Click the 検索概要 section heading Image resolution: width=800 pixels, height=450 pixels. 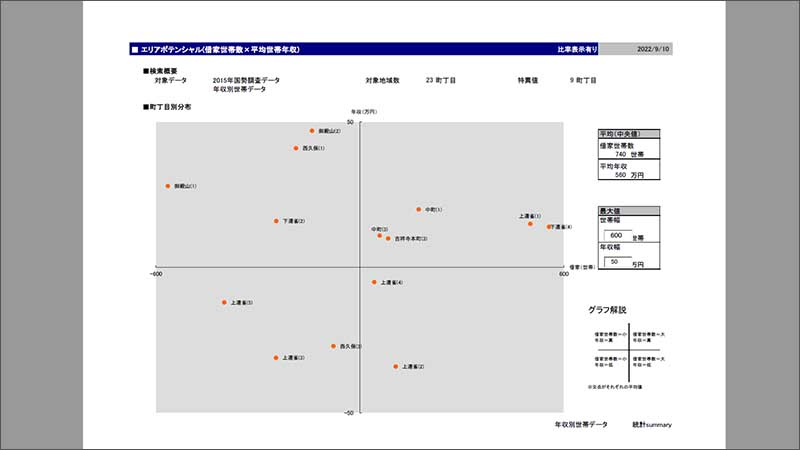point(160,71)
